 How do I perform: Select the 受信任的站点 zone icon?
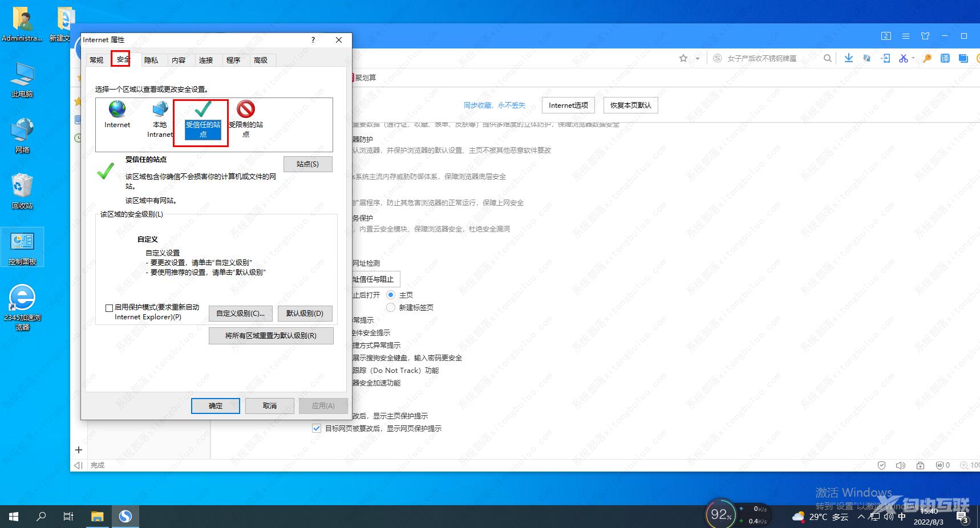pyautogui.click(x=203, y=120)
